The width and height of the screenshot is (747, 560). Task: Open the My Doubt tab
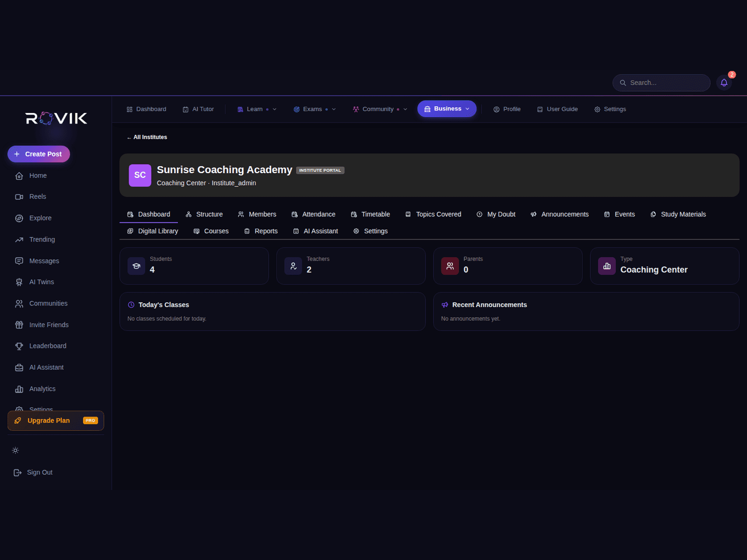(496, 214)
